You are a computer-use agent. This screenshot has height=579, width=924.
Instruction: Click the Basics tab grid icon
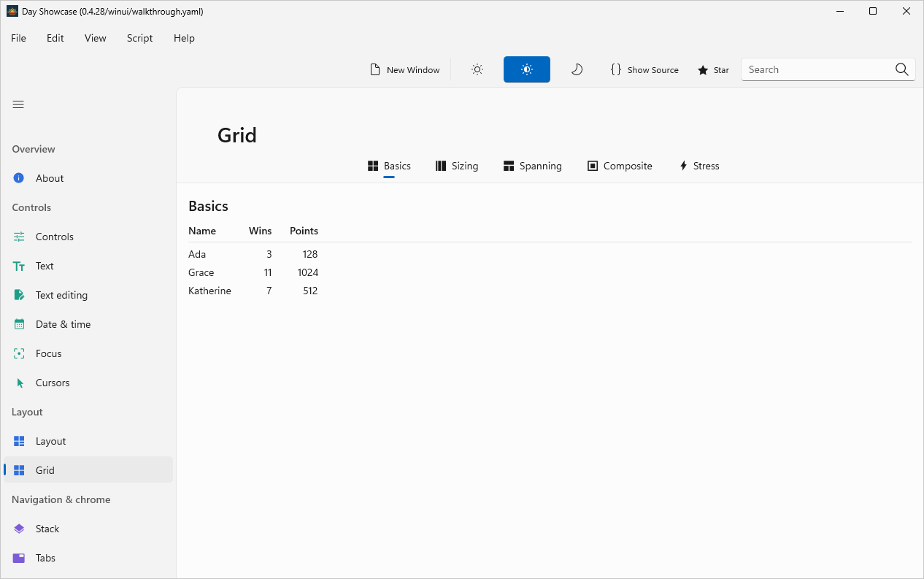point(373,166)
